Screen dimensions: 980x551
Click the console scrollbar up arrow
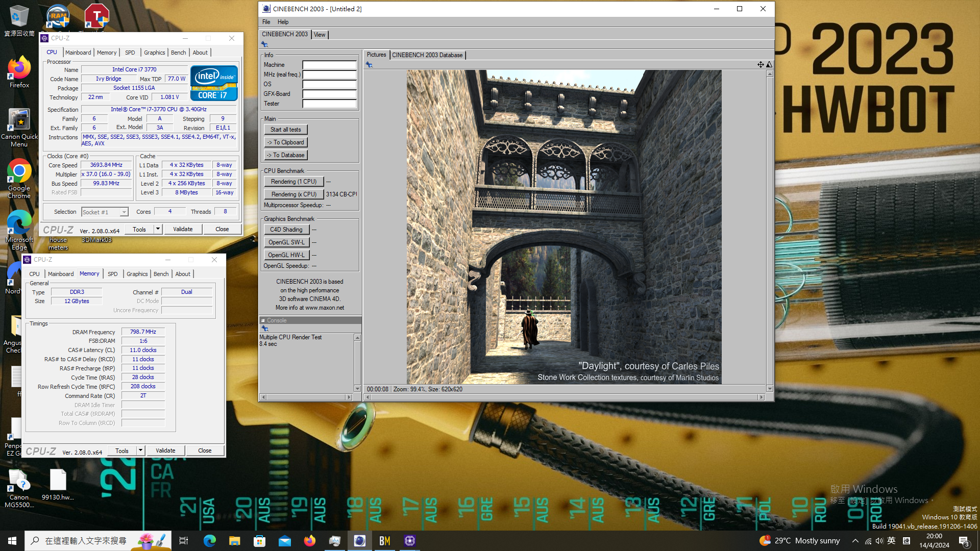click(357, 338)
